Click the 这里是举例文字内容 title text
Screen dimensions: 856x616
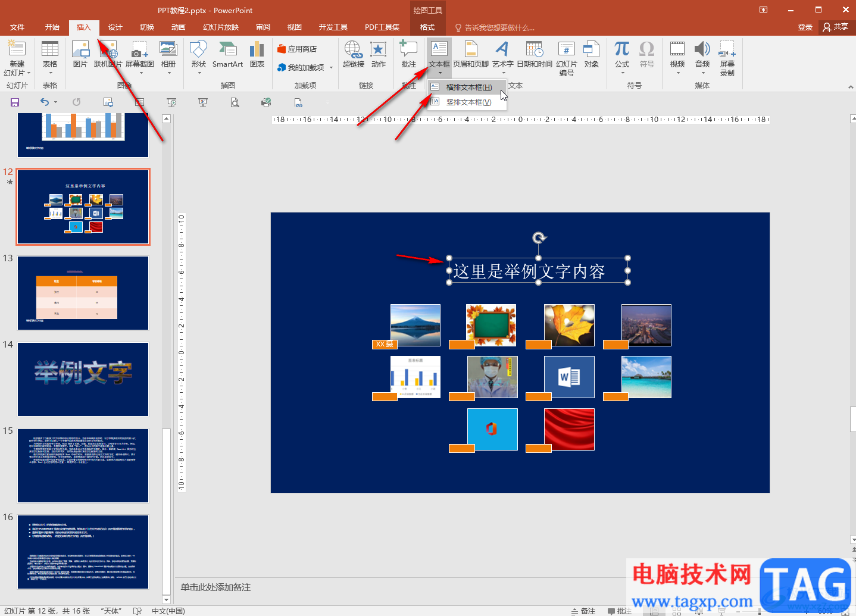pos(529,271)
